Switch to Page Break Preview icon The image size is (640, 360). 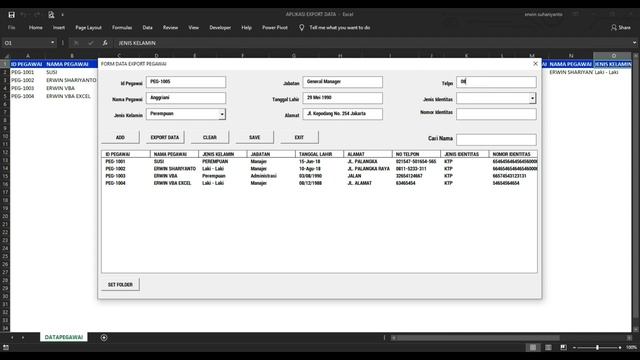coord(563,347)
